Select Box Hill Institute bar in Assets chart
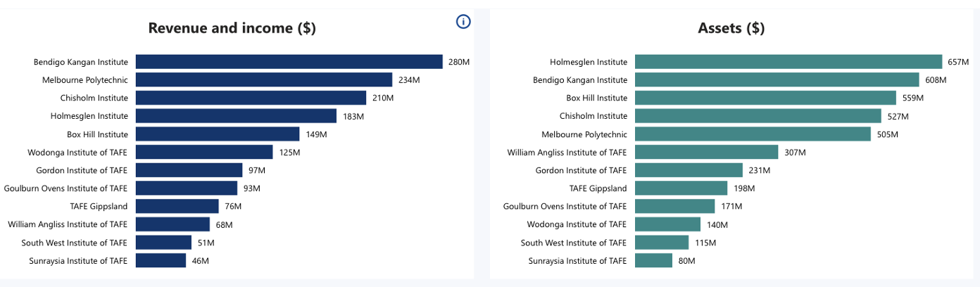980x287 pixels. 766,98
